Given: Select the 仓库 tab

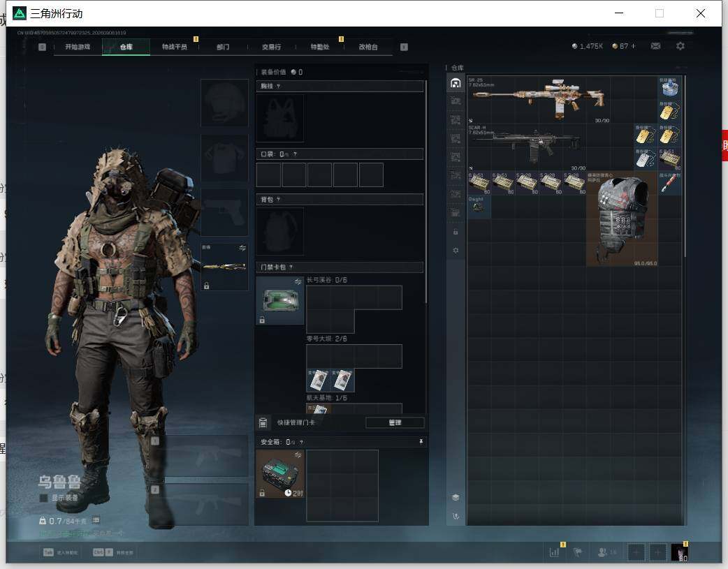Looking at the screenshot, I should pyautogui.click(x=126, y=47).
